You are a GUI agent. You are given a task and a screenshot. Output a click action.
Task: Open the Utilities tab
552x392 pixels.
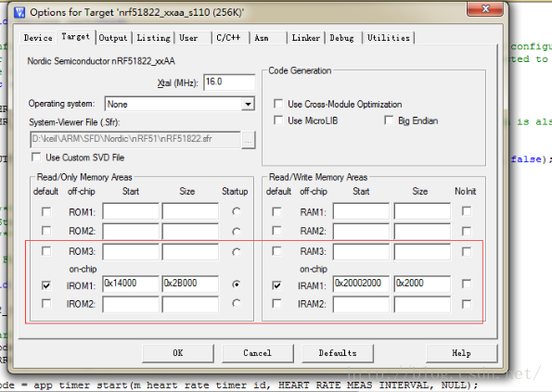(x=389, y=38)
